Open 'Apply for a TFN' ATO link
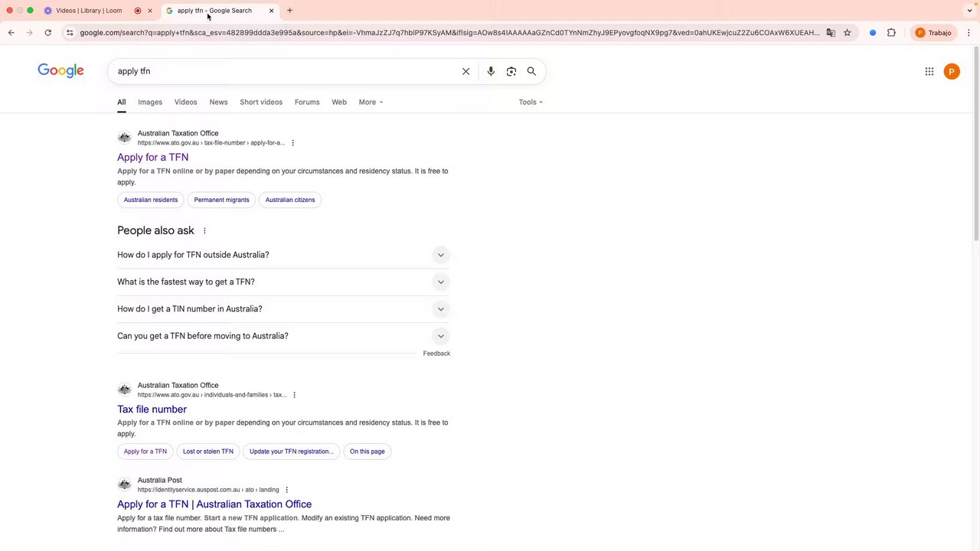 pos(152,157)
